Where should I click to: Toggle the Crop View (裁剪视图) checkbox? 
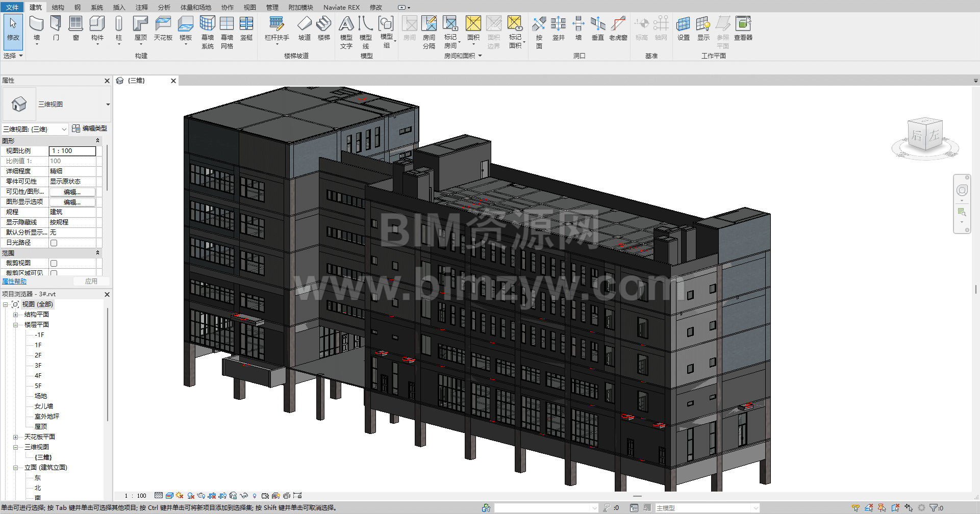[54, 263]
